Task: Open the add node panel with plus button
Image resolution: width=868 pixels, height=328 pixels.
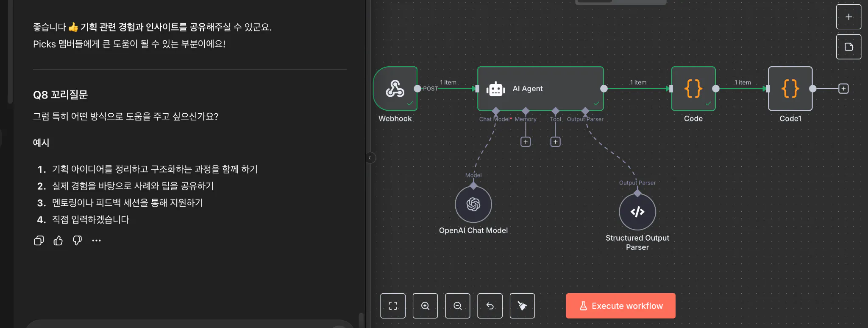Action: tap(849, 17)
